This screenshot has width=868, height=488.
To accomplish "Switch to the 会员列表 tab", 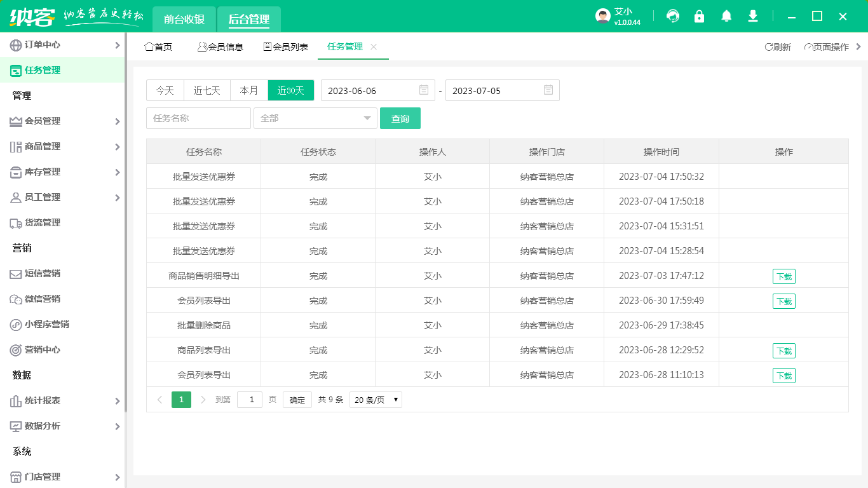I will (x=286, y=47).
